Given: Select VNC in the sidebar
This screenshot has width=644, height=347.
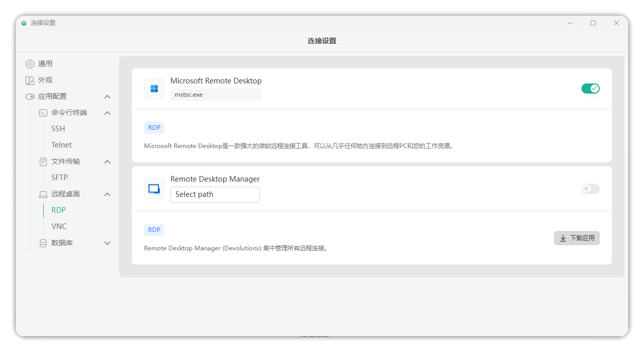Looking at the screenshot, I should pyautogui.click(x=59, y=226).
